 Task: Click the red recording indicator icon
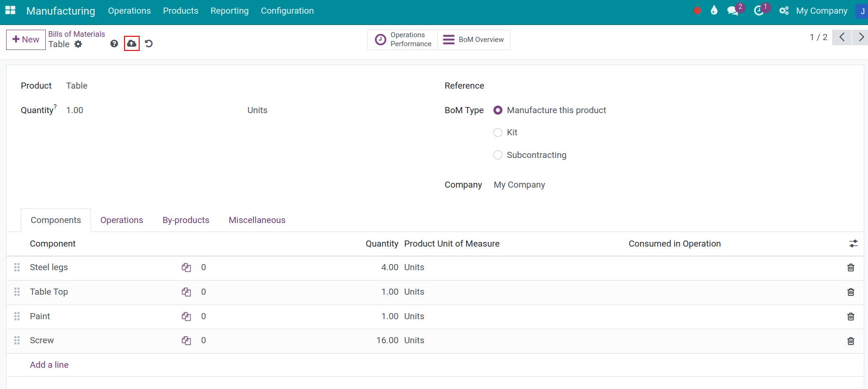(697, 10)
